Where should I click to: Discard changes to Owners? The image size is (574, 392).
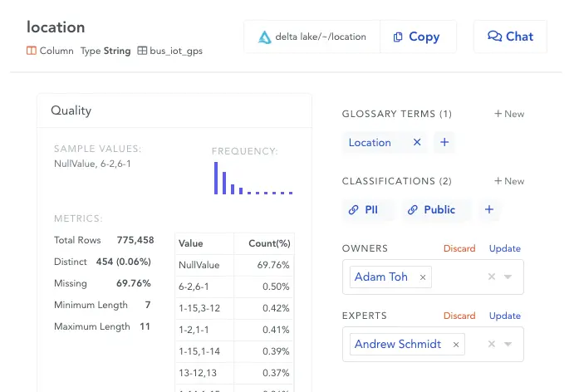[x=459, y=248]
